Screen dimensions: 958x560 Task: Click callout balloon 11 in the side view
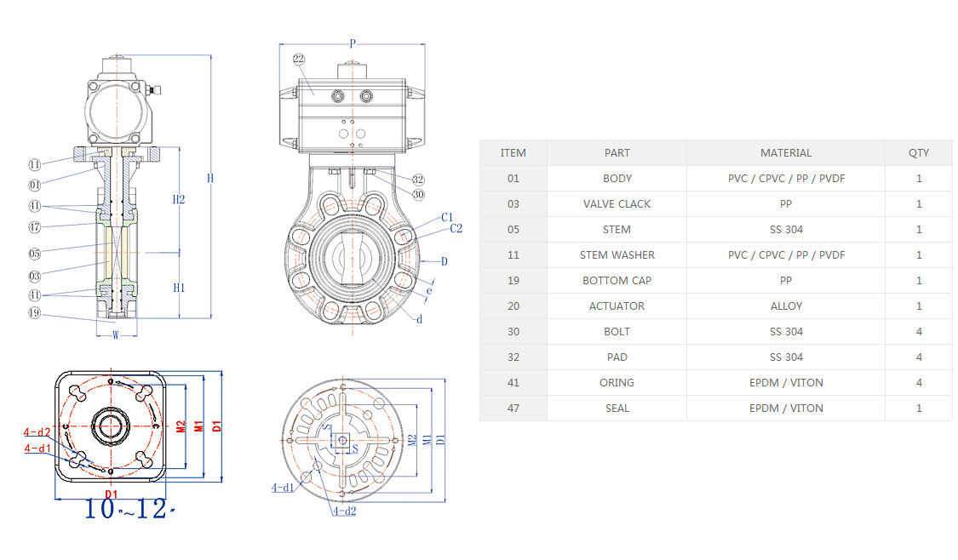point(35,164)
